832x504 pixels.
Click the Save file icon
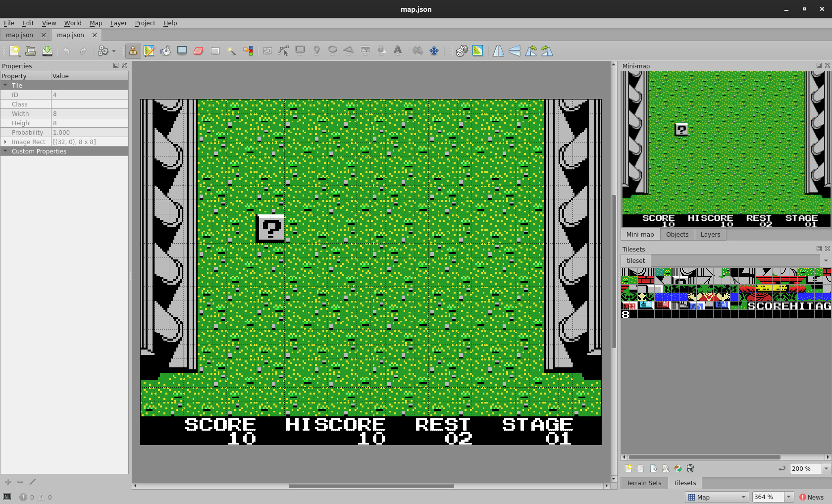(47, 50)
